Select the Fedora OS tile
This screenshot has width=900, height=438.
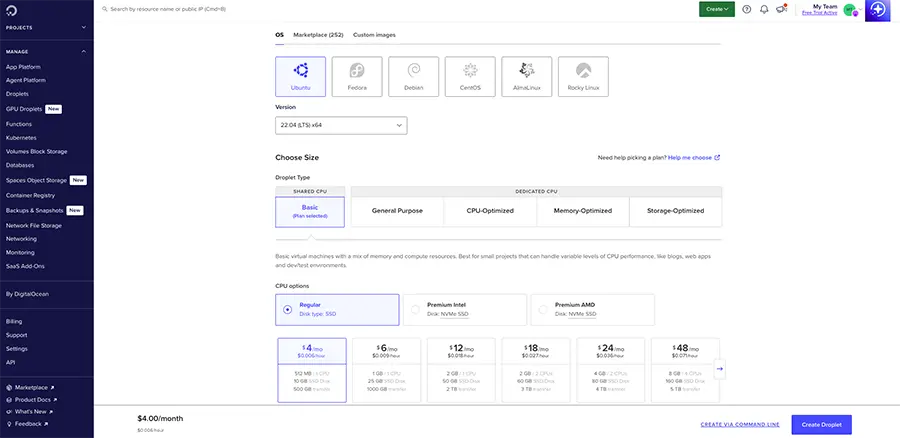357,76
